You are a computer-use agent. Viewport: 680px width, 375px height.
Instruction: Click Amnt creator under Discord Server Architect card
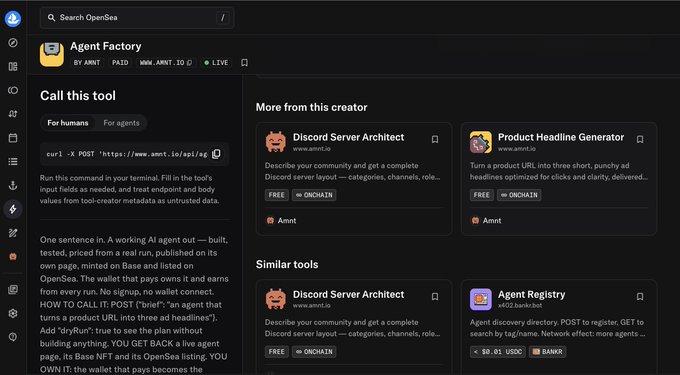pyautogui.click(x=281, y=221)
